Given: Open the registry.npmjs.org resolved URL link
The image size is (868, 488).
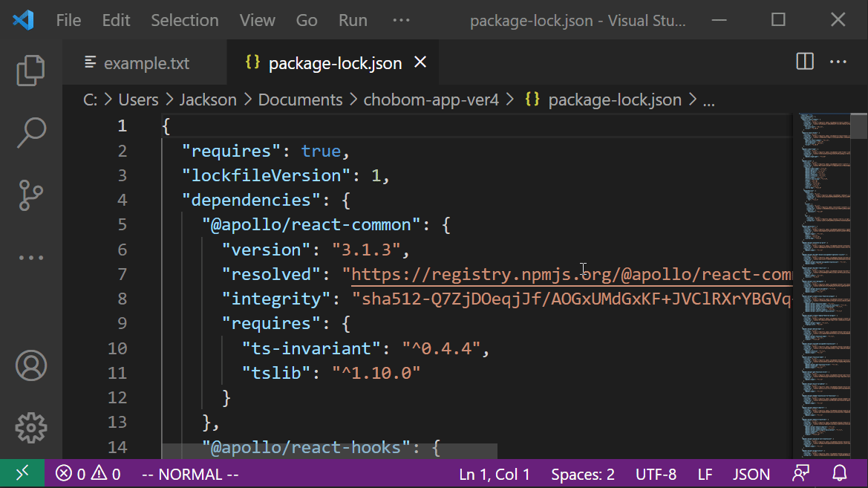Looking at the screenshot, I should 572,274.
